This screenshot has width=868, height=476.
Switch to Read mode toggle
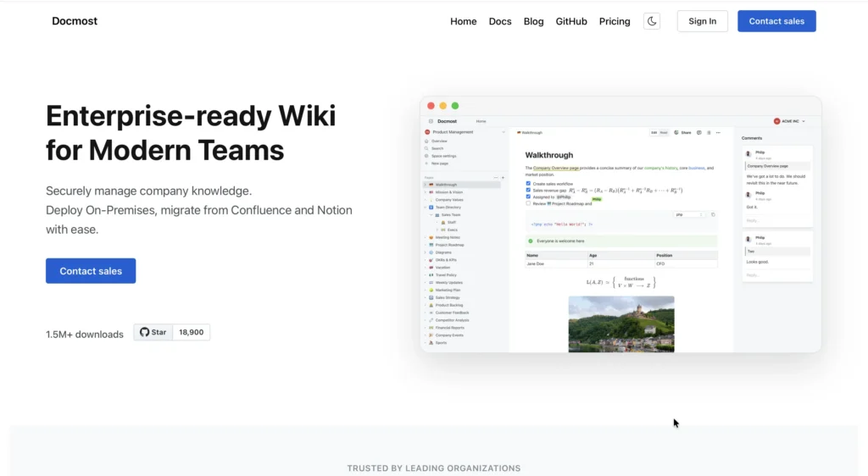tap(664, 133)
